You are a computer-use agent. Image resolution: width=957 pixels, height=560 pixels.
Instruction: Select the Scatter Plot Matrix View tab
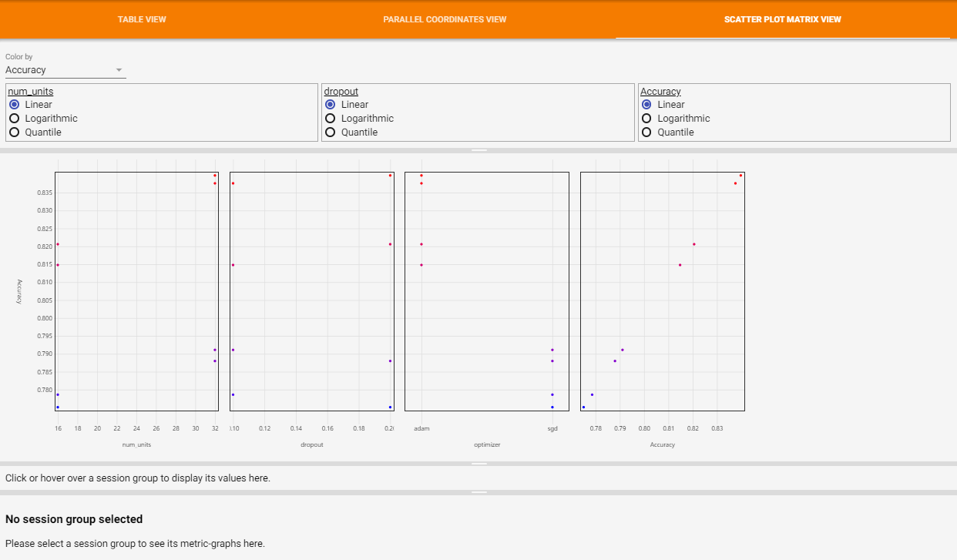pos(782,19)
